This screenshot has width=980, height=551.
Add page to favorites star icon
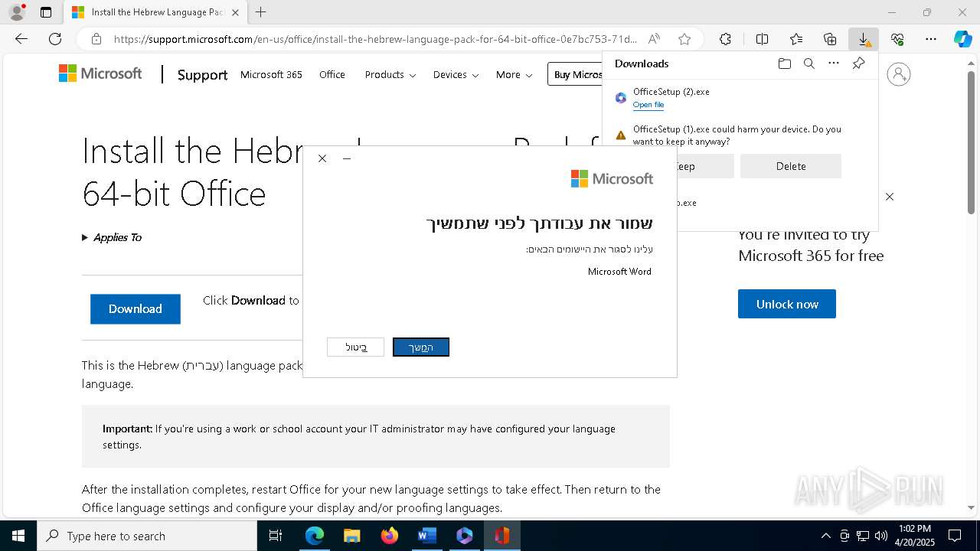pos(684,39)
